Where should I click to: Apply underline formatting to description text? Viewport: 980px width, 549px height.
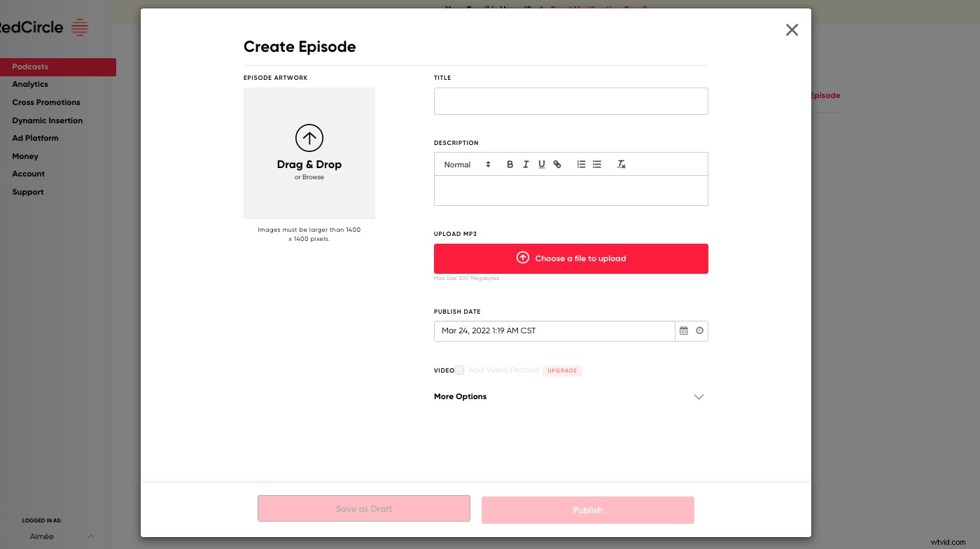(541, 164)
